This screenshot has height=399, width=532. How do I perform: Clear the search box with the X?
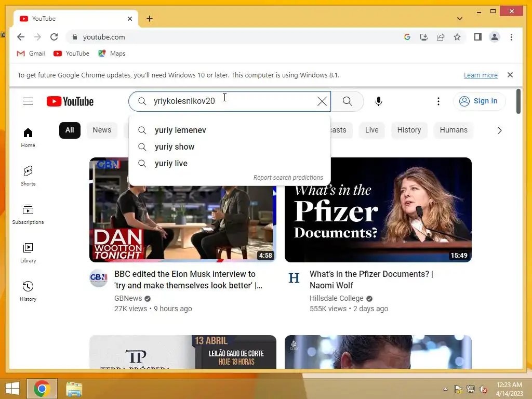pos(322,101)
